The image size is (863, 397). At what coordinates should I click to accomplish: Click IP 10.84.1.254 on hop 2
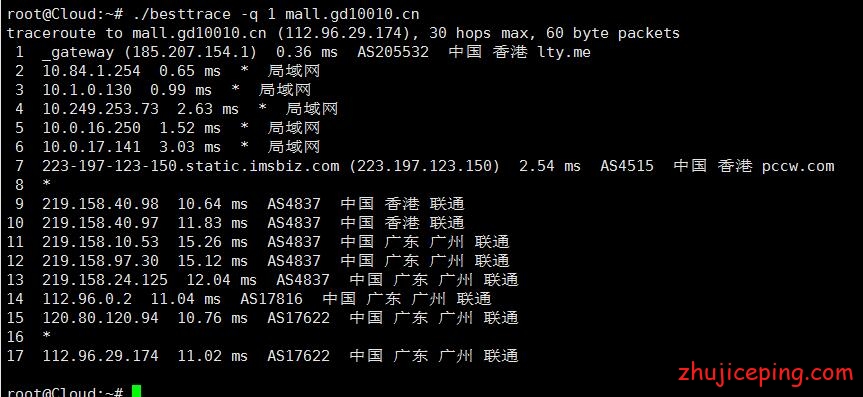coord(91,71)
